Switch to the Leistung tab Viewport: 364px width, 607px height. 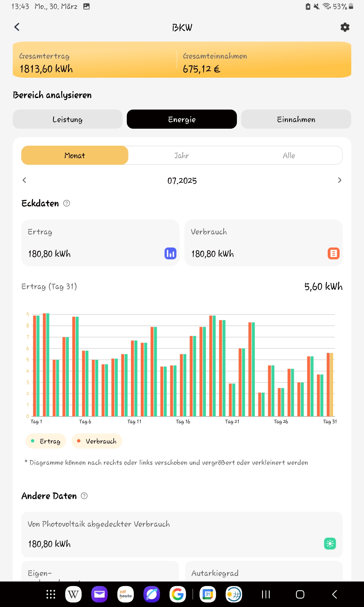(x=67, y=119)
